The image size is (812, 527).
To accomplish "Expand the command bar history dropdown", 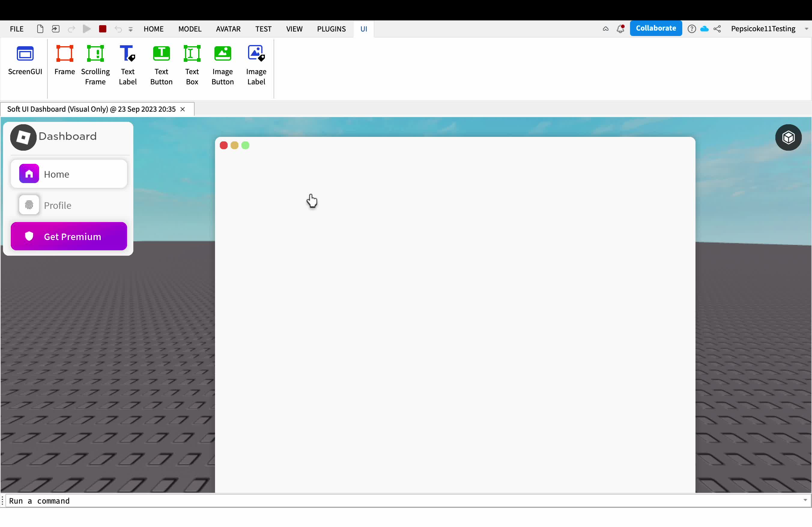I will click(x=805, y=500).
